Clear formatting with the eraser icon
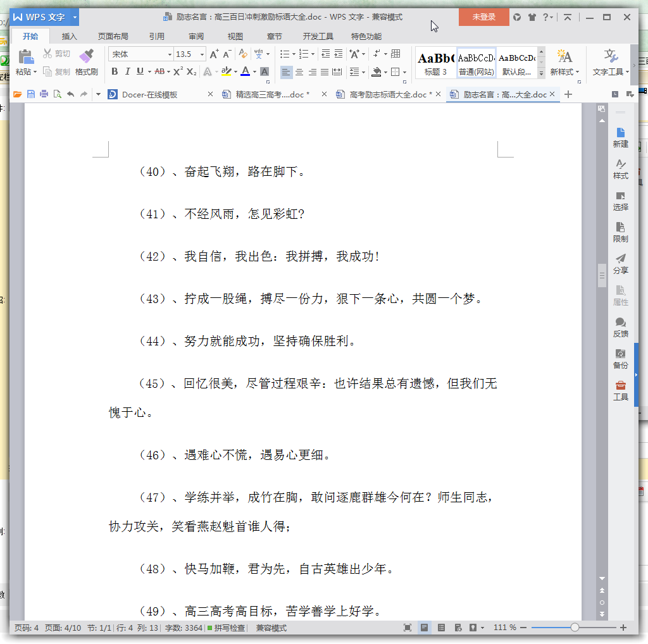The width and height of the screenshot is (648, 644). (x=243, y=54)
